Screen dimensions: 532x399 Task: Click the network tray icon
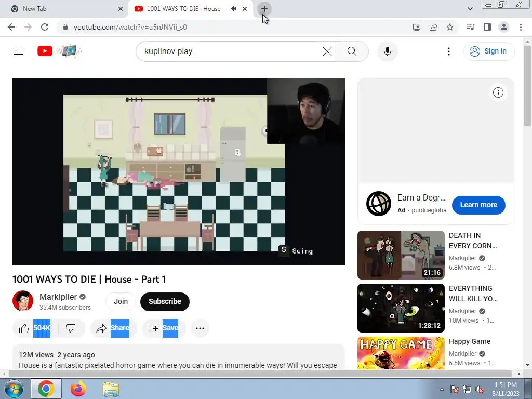point(467,389)
